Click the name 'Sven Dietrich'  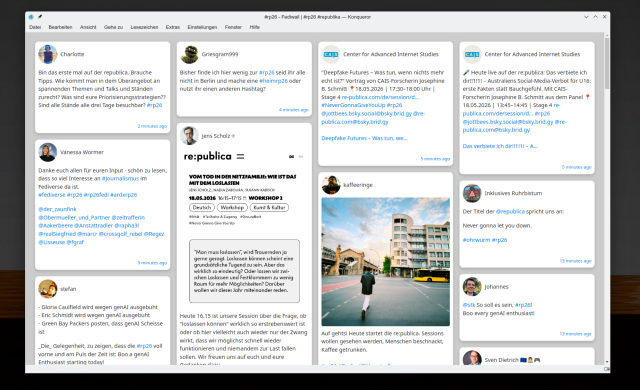click(501, 360)
